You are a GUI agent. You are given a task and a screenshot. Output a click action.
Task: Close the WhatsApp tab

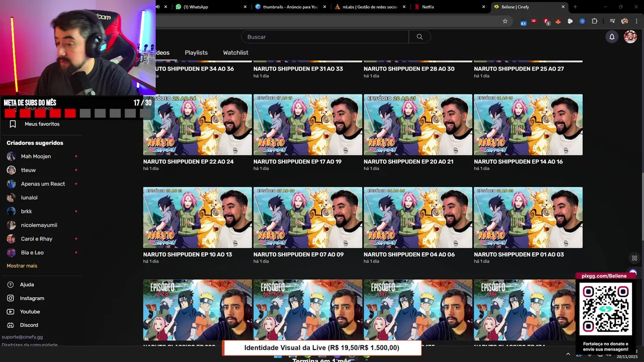click(x=245, y=7)
